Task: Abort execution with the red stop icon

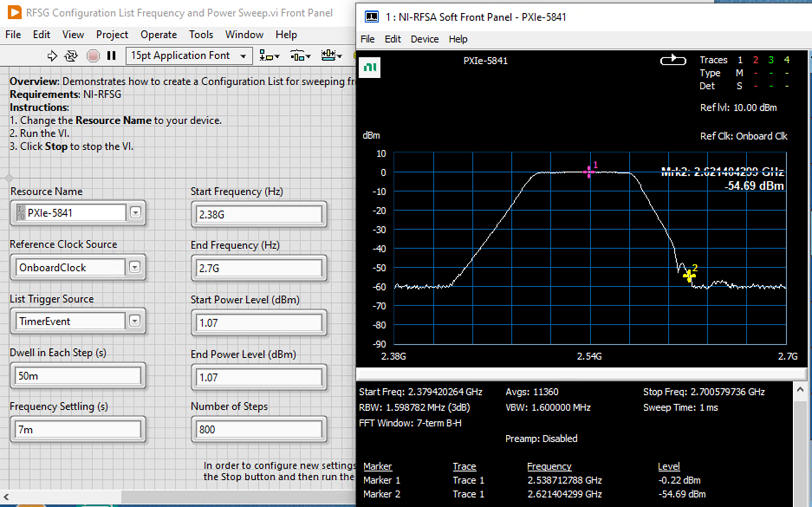Action: tap(93, 55)
